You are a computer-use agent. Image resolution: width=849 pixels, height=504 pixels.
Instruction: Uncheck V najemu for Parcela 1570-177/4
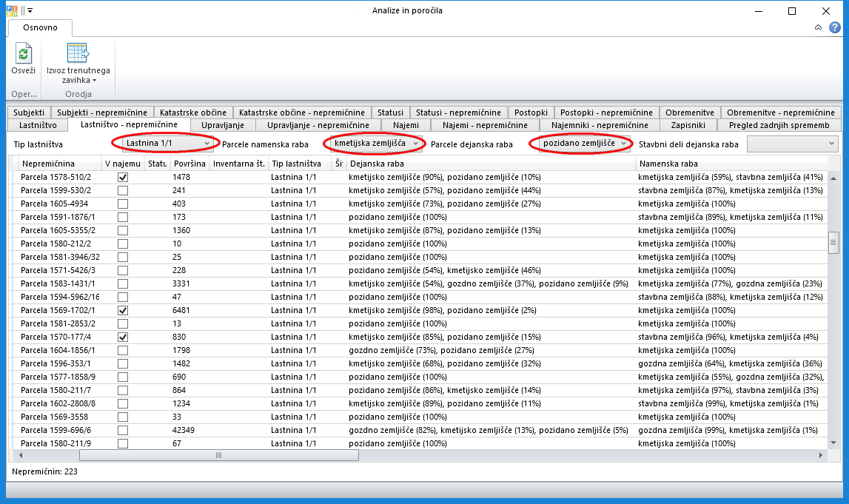(123, 337)
